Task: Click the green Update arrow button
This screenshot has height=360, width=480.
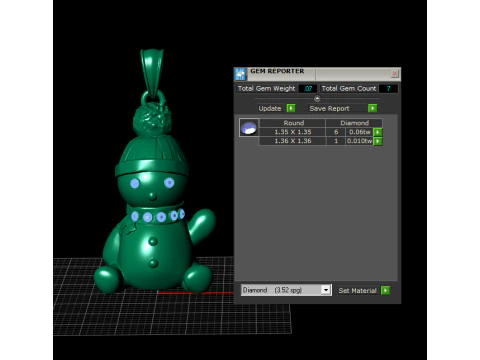Action: 291,108
